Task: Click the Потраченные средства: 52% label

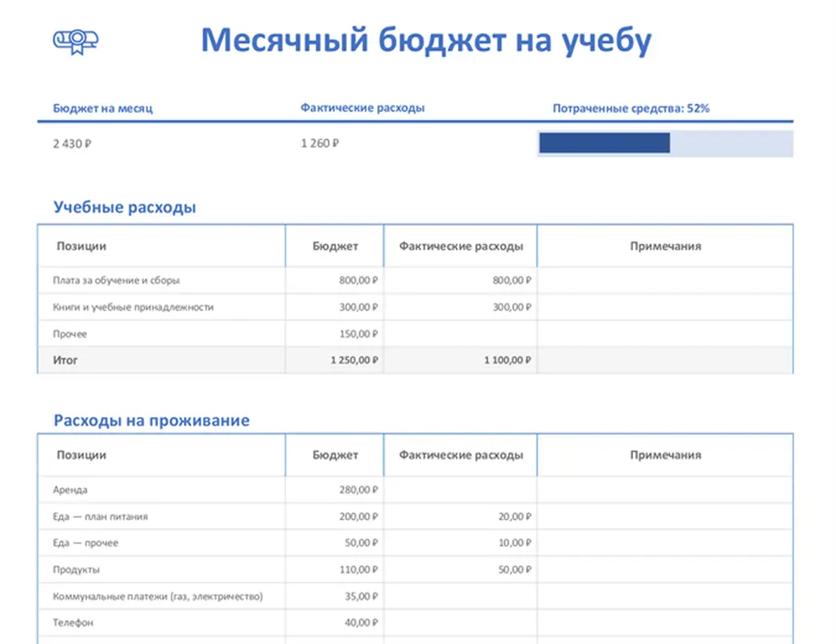Action: point(631,106)
